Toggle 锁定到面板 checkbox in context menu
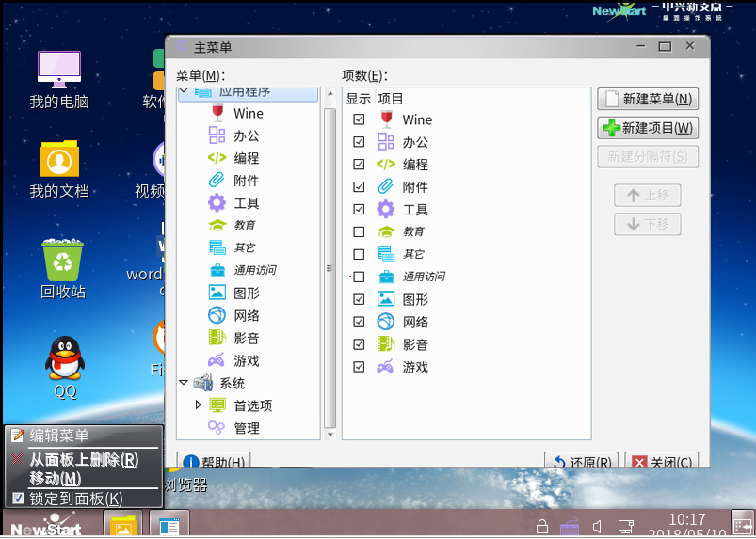The image size is (756, 539). (18, 498)
